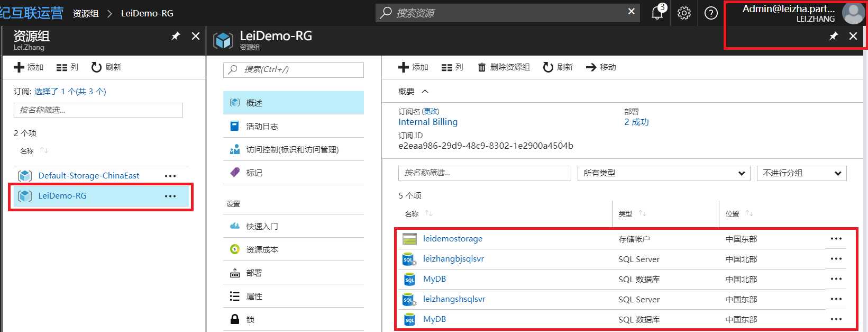868x332 pixels.
Task: Add a new resource group
Action: [x=29, y=67]
